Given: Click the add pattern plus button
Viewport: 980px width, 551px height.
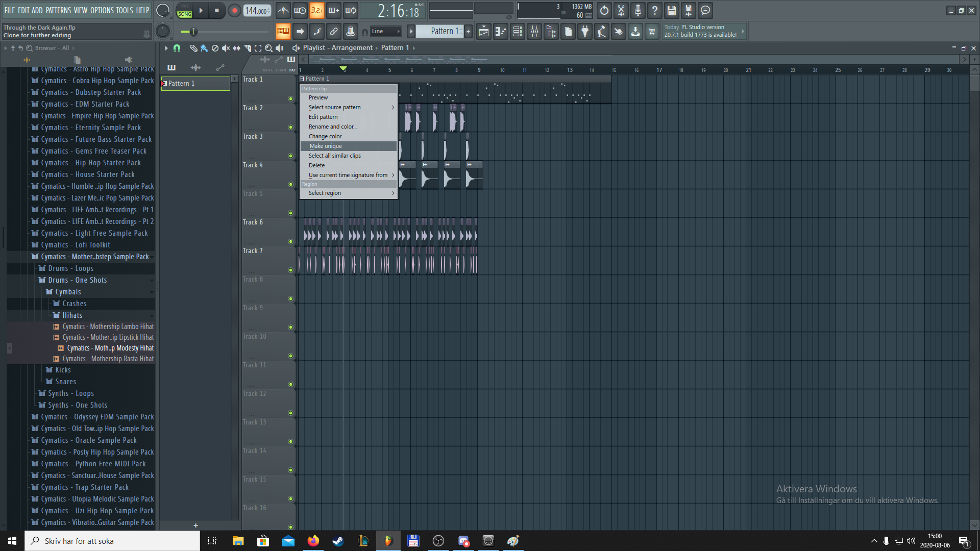Looking at the screenshot, I should pyautogui.click(x=468, y=32).
